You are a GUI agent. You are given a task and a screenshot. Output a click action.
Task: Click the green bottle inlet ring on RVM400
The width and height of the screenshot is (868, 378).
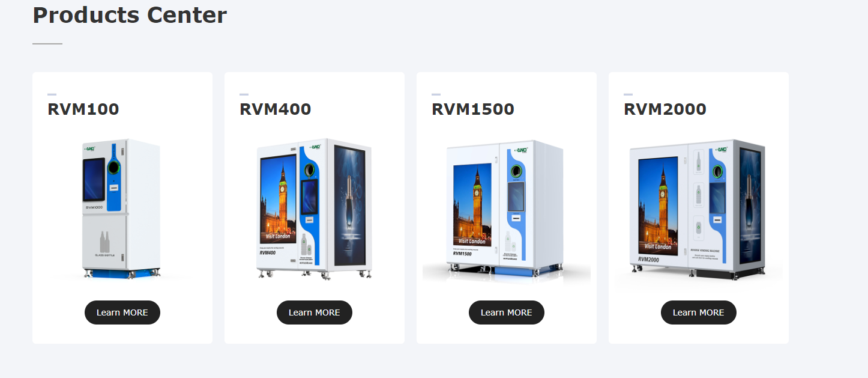pos(310,171)
